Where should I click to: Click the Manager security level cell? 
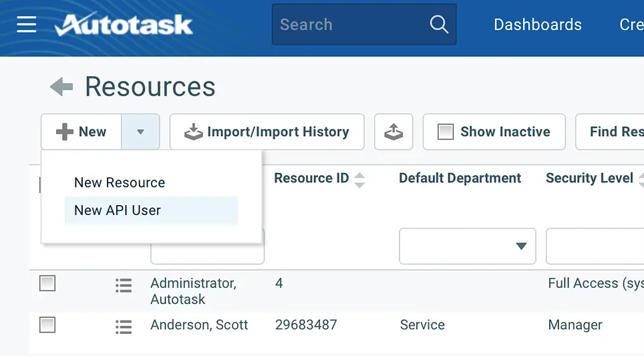click(x=575, y=325)
